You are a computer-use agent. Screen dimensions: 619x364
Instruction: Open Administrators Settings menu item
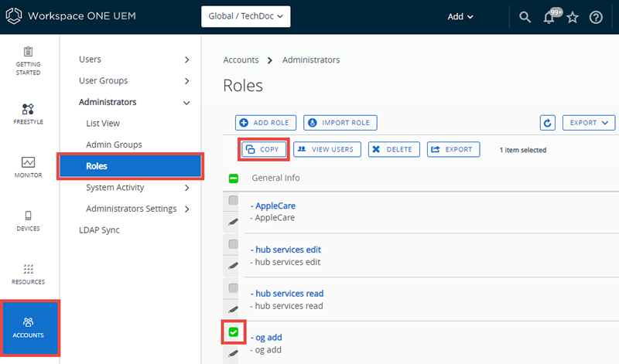tap(131, 209)
